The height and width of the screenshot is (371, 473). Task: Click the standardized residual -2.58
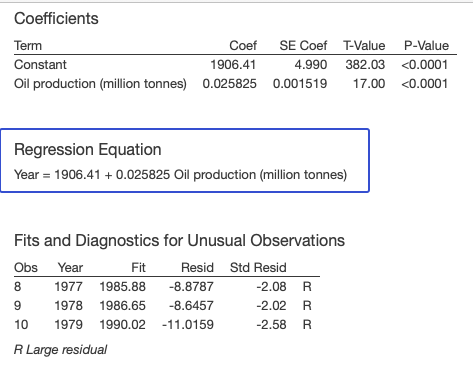click(271, 325)
